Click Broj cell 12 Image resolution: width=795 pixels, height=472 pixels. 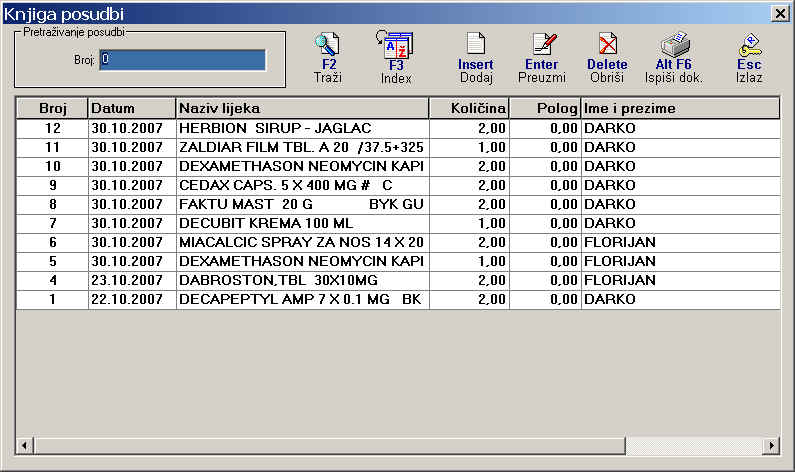pyautogui.click(x=53, y=128)
